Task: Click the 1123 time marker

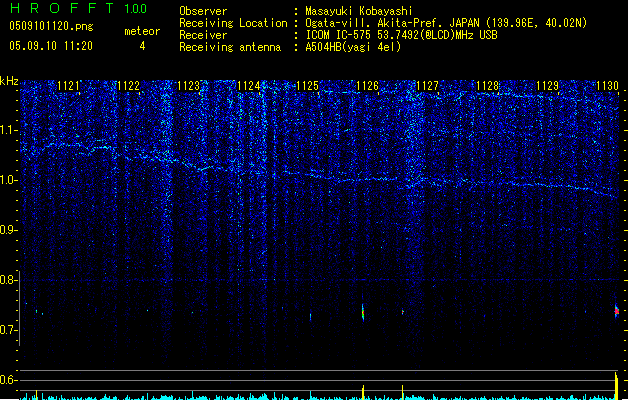Action: click(x=188, y=86)
